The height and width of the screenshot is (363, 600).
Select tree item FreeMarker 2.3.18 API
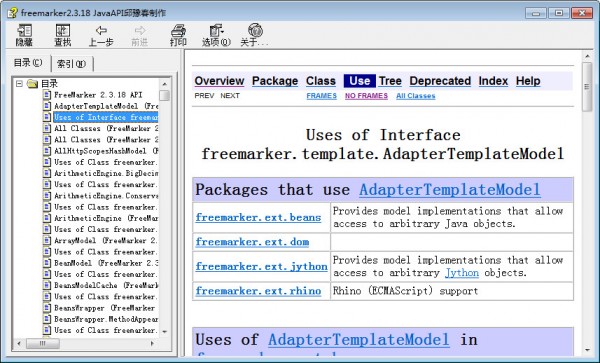pyautogui.click(x=98, y=94)
